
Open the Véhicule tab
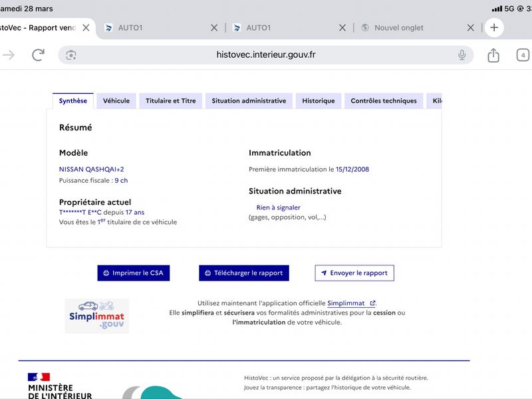(x=116, y=101)
